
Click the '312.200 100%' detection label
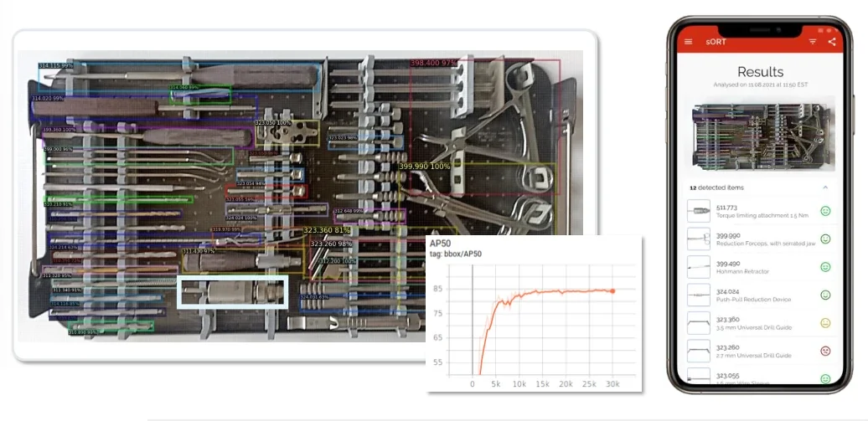[x=338, y=260]
